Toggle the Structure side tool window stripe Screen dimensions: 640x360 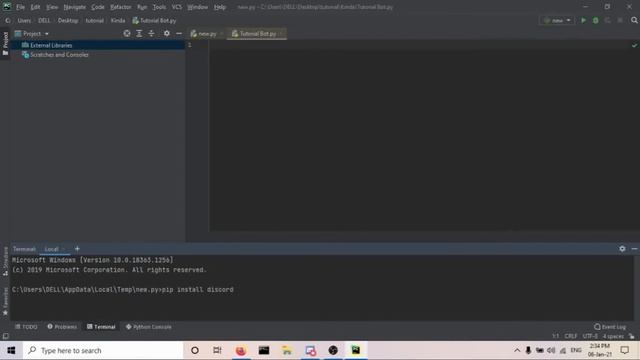click(x=5, y=262)
